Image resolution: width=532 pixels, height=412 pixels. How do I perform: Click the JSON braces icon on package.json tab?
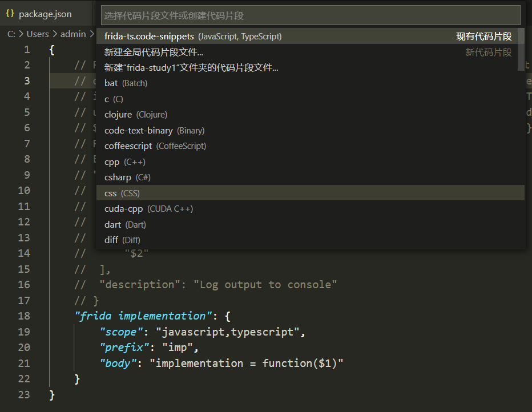click(10, 14)
